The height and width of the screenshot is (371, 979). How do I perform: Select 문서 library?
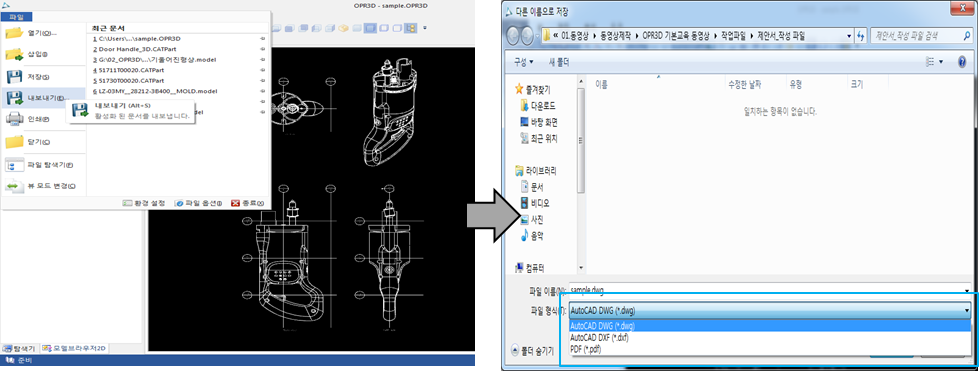[531, 187]
